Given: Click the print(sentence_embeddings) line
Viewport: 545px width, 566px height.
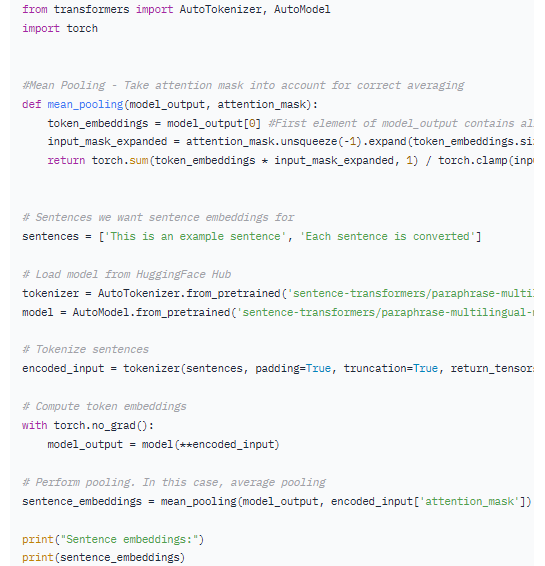Looking at the screenshot, I should coord(104,558).
